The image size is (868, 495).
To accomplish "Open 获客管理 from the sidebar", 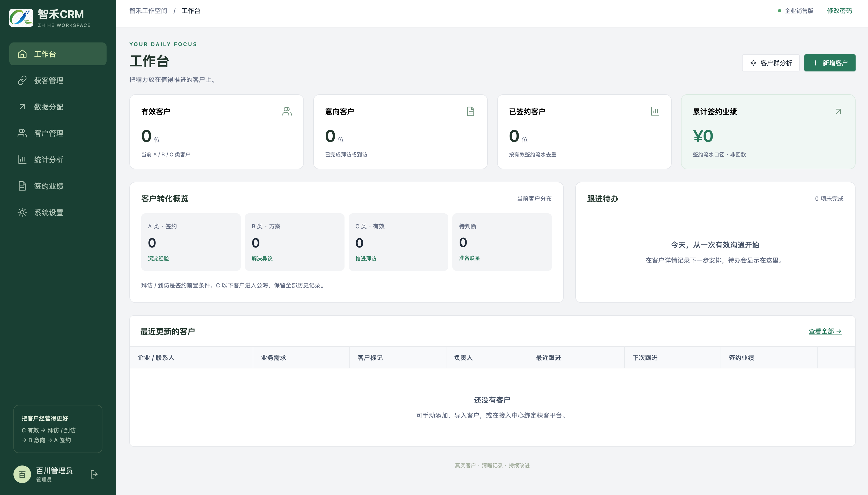I will pos(58,80).
